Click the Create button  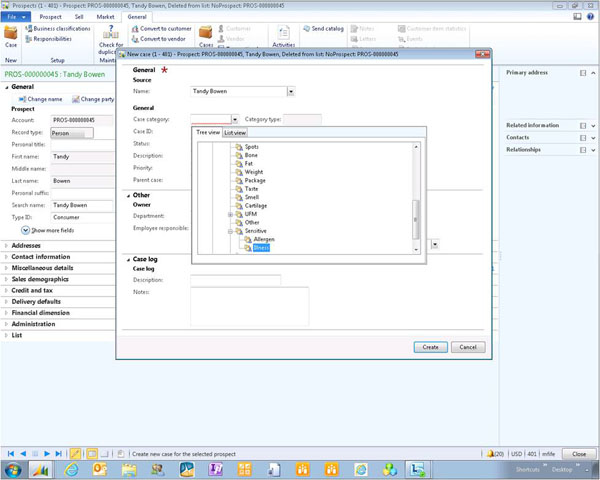(429, 347)
